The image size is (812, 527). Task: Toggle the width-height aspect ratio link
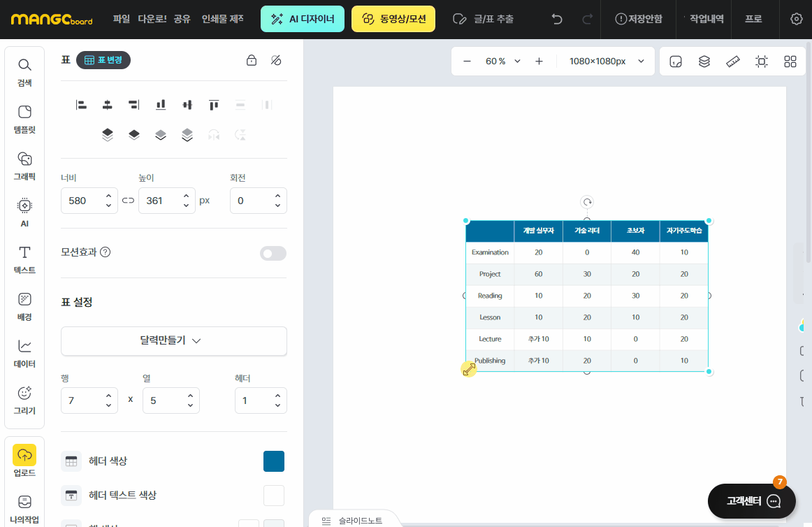[128, 201]
